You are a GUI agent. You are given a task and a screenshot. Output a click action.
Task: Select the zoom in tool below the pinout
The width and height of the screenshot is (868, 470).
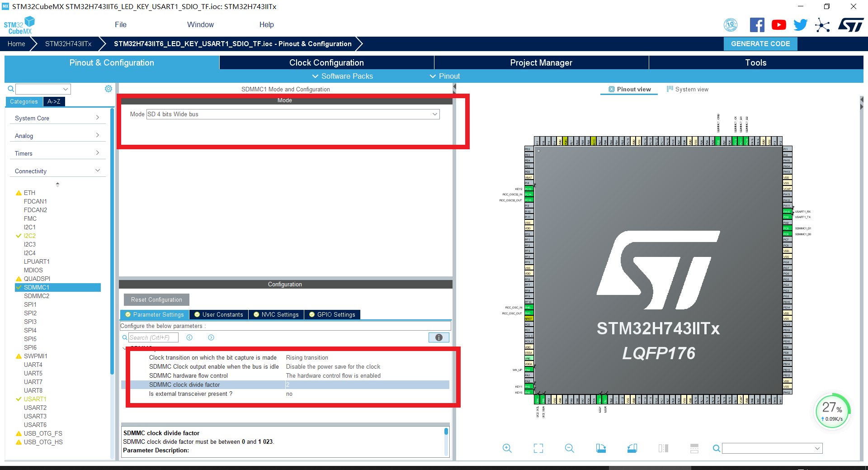[x=507, y=448]
